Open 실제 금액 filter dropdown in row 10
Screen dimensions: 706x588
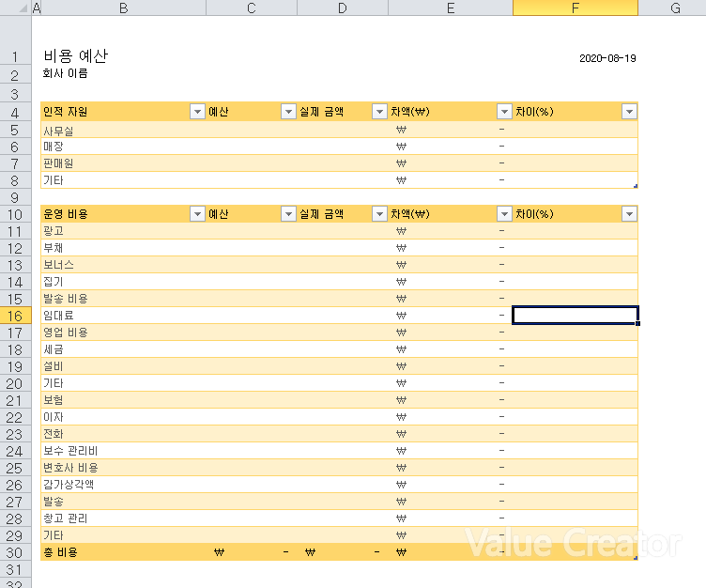tap(379, 213)
